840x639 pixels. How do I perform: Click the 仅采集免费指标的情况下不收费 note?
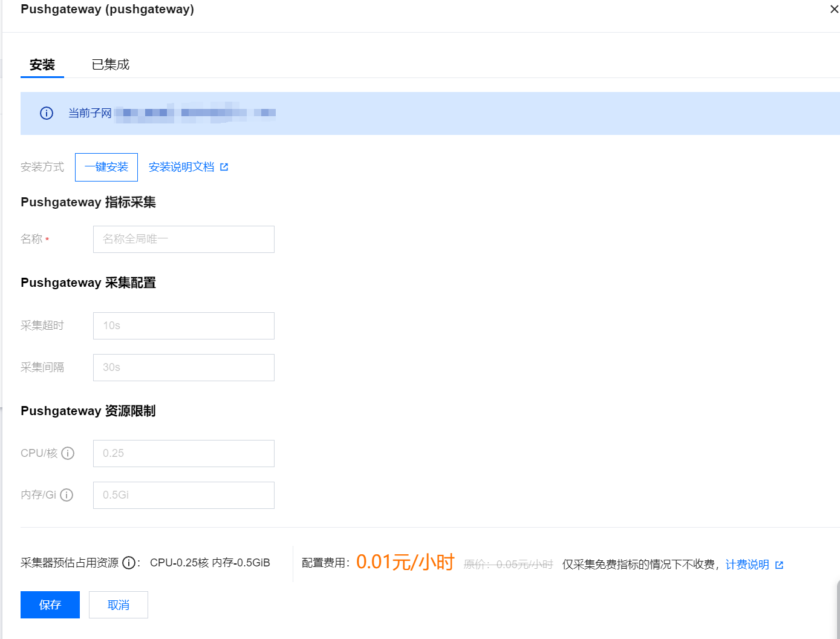639,565
